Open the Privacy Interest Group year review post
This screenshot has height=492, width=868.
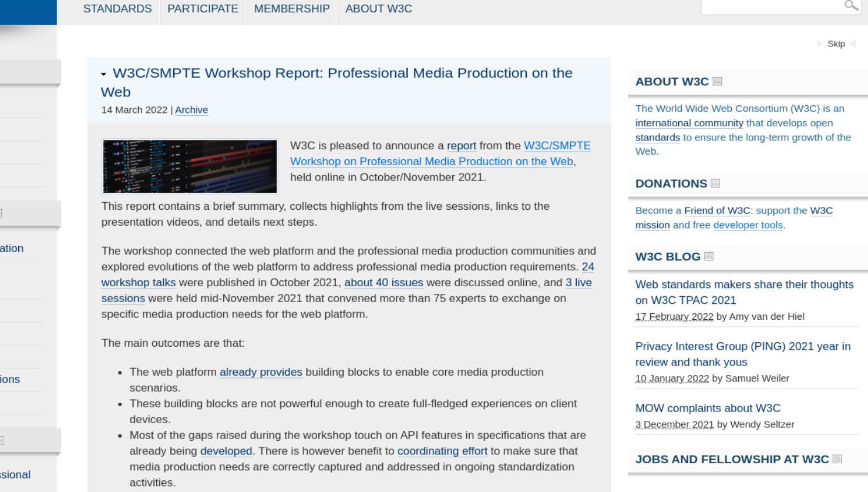[x=743, y=354]
